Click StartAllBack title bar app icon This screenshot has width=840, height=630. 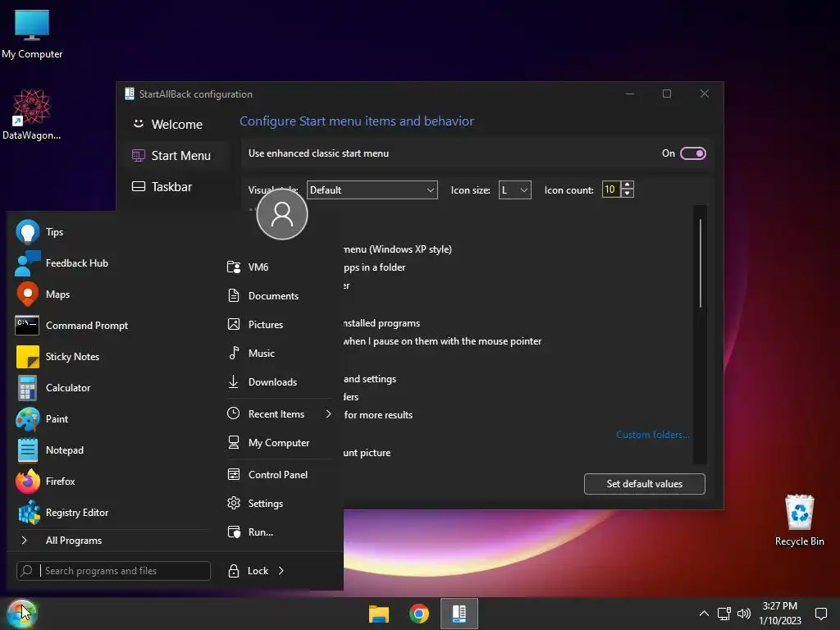pos(129,94)
